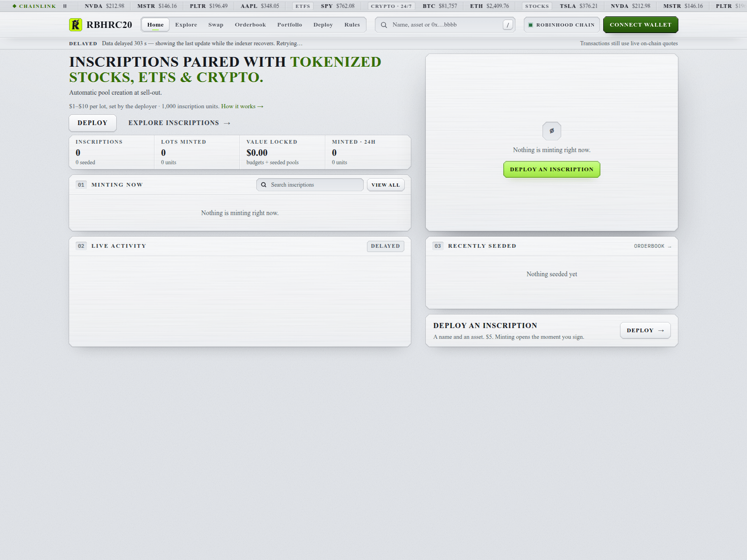Open the Explore tab
The width and height of the screenshot is (747, 560).
pyautogui.click(x=186, y=25)
